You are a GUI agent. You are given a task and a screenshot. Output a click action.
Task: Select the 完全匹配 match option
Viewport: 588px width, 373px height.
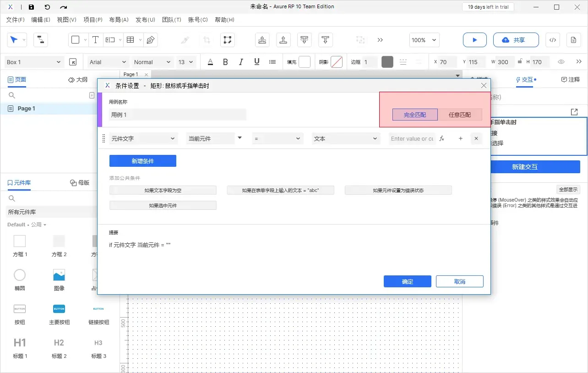click(x=414, y=115)
